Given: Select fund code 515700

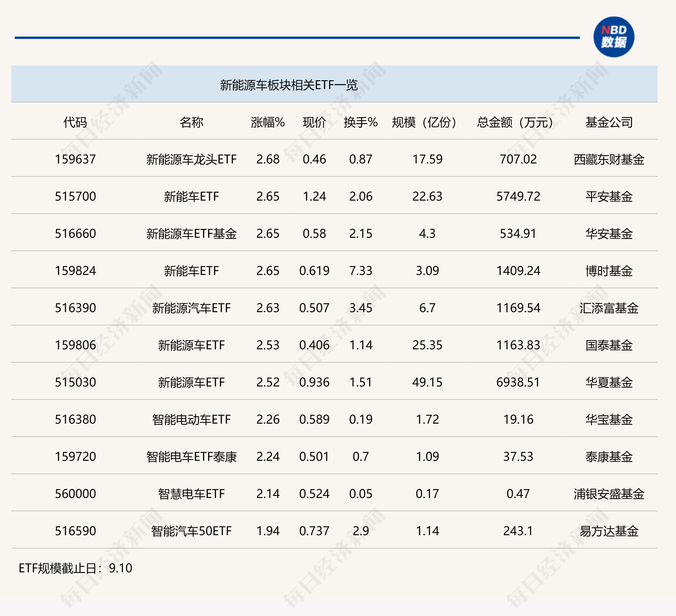Looking at the screenshot, I should pos(75,196).
